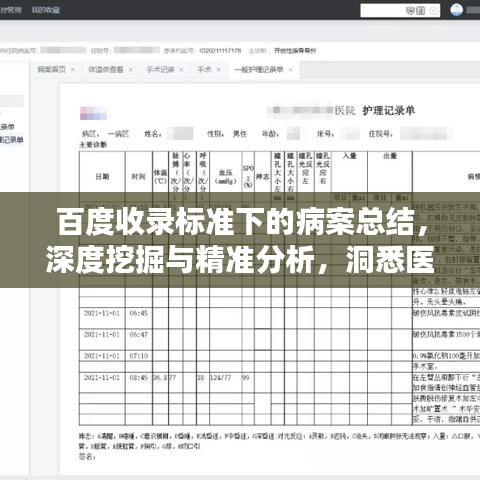Click the 124/77 blood pressure value

[x=220, y=377]
